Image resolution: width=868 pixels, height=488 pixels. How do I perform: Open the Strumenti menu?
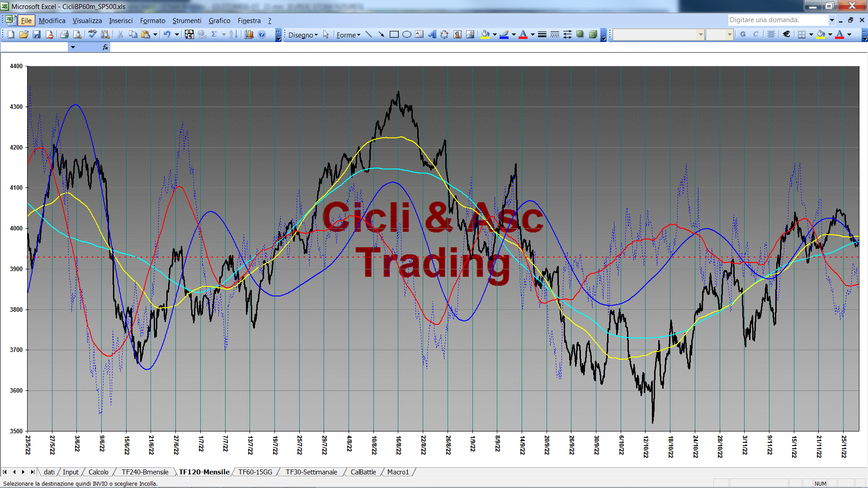click(187, 20)
